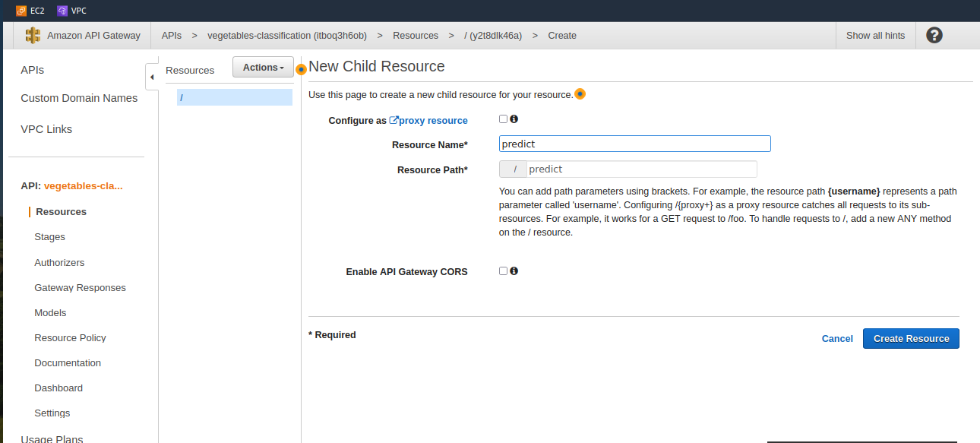Click the Resource Name input field
Image resolution: width=980 pixels, height=443 pixels.
tap(635, 144)
